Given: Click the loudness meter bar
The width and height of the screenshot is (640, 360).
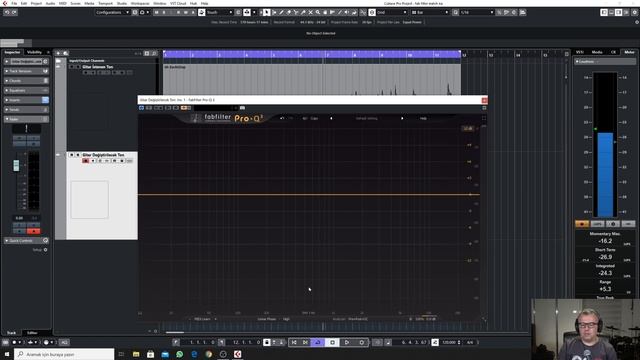Looking at the screenshot, I should (x=605, y=144).
